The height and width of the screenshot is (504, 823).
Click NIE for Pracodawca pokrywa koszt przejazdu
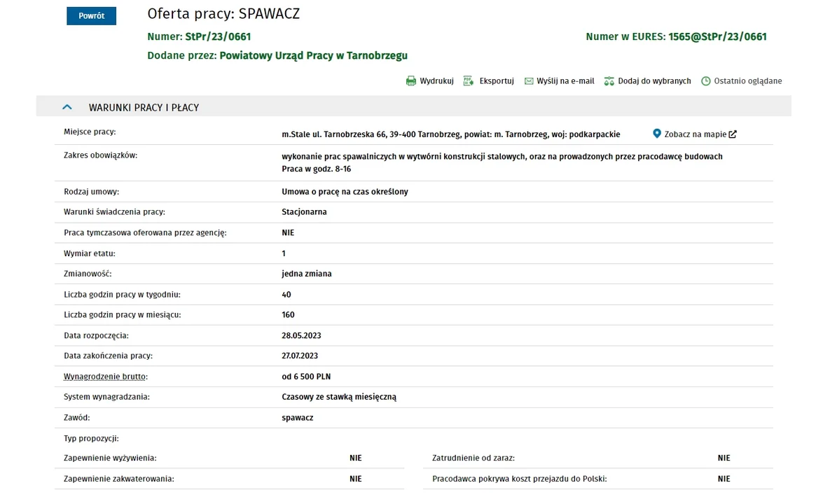pos(724,479)
